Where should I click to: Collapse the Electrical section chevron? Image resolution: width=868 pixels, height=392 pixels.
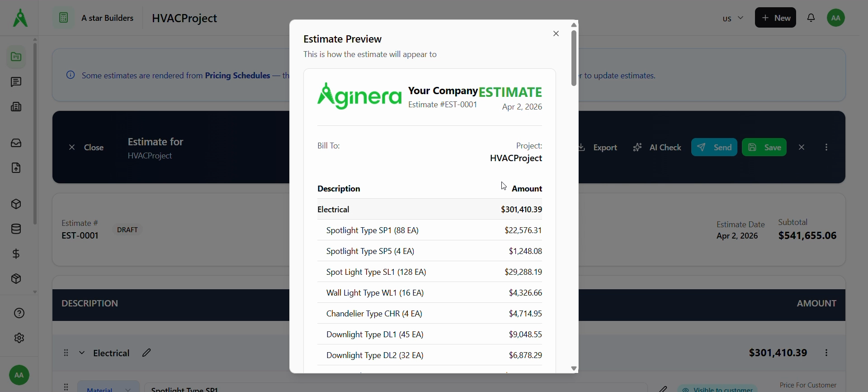coord(82,353)
